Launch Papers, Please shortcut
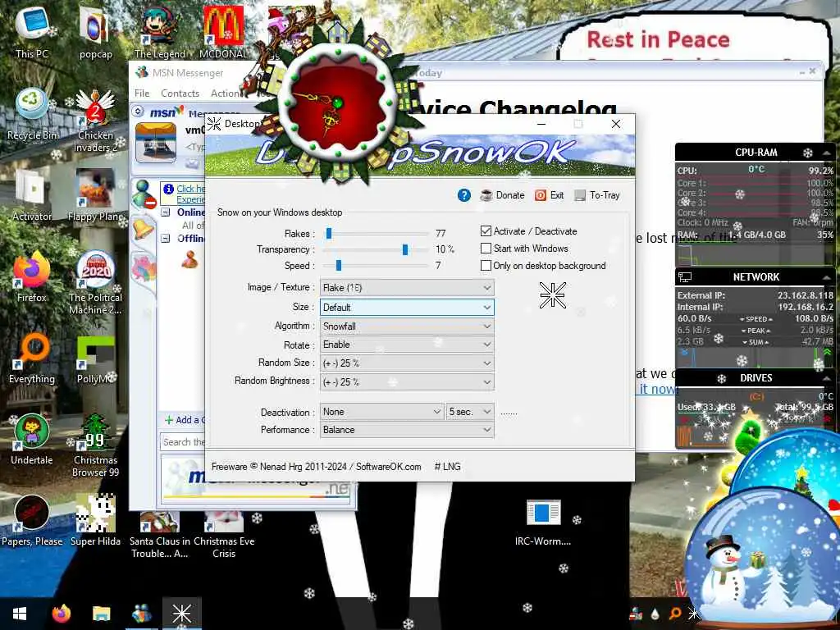This screenshot has height=630, width=840. (x=32, y=521)
